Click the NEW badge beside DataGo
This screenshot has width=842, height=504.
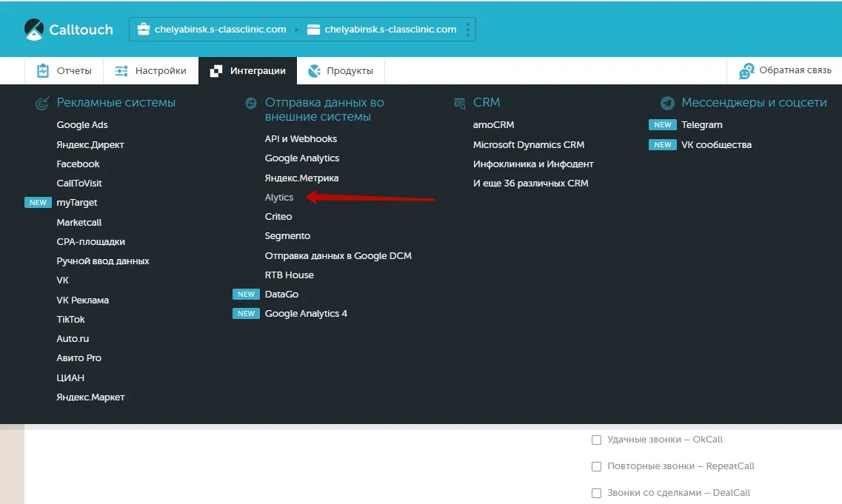[x=246, y=294]
